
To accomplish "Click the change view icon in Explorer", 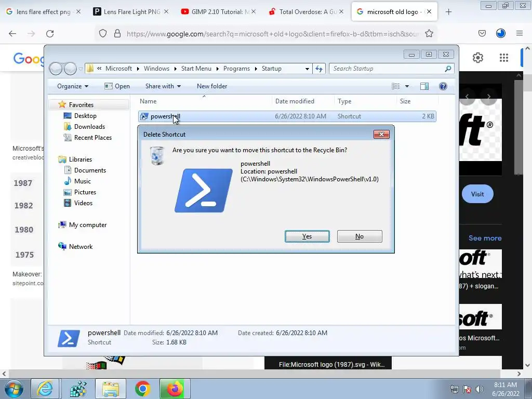I will click(x=395, y=86).
